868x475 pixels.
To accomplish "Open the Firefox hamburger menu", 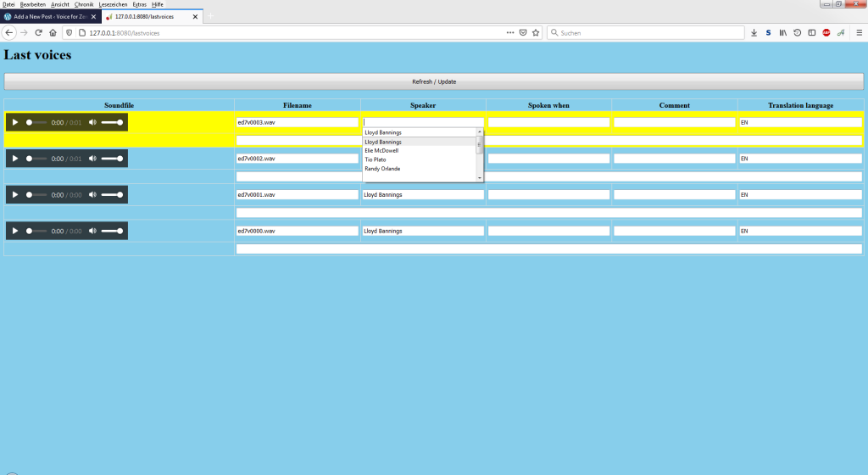I will pyautogui.click(x=857, y=32).
